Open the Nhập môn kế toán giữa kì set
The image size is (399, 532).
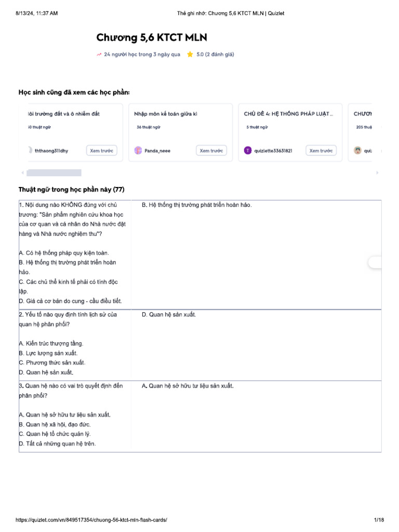tap(166, 114)
